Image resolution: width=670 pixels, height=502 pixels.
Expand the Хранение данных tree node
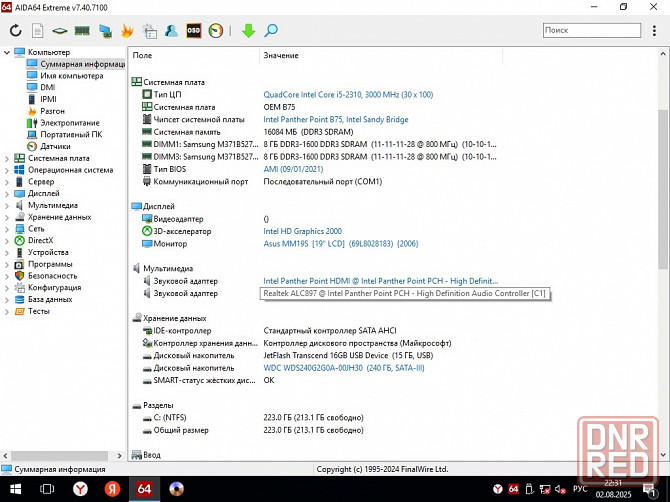pyautogui.click(x=6, y=217)
